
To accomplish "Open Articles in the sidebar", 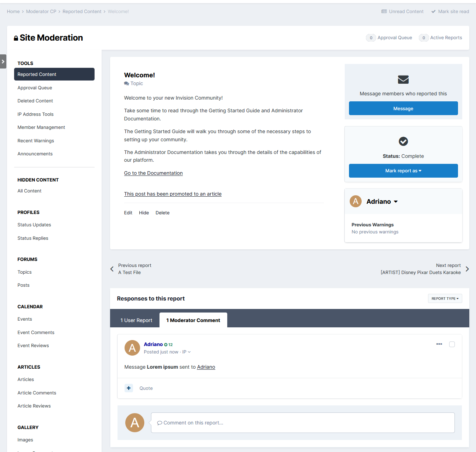I will pos(26,380).
